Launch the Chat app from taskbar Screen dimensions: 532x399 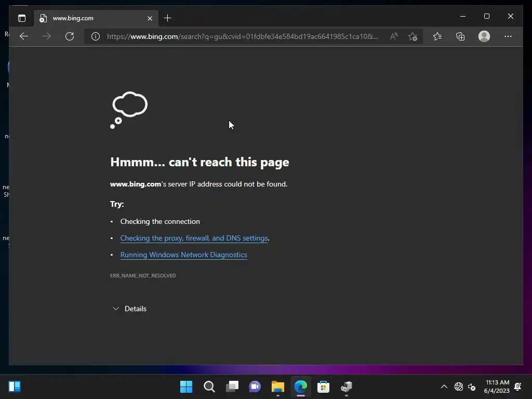click(255, 387)
